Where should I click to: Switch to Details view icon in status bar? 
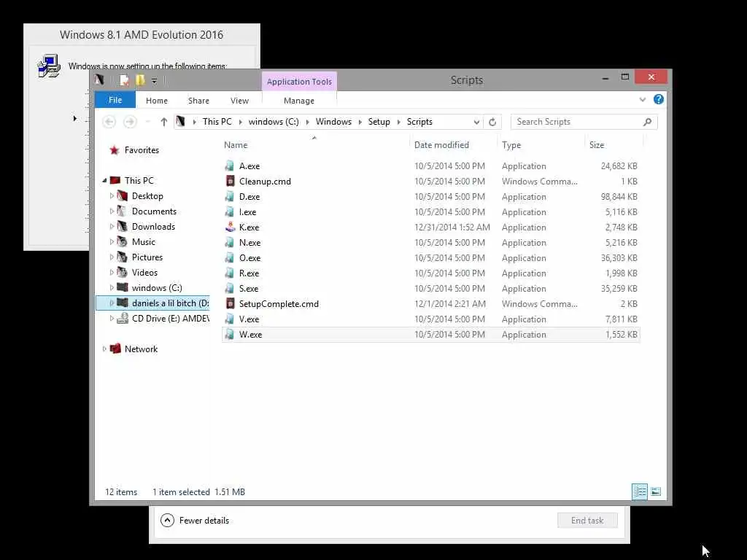pyautogui.click(x=640, y=491)
